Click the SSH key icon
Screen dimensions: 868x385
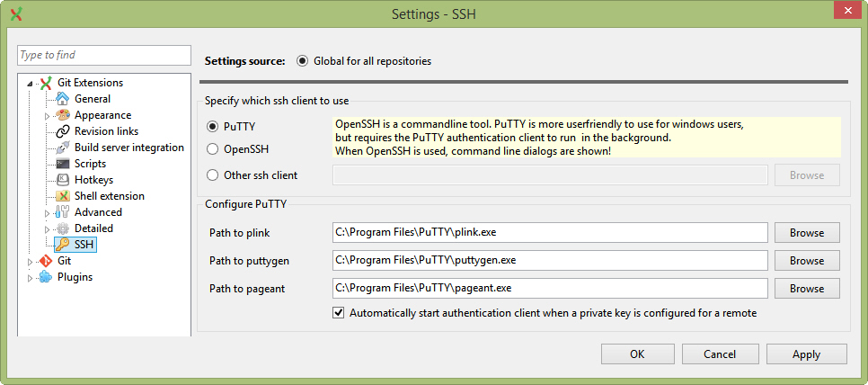click(x=63, y=245)
